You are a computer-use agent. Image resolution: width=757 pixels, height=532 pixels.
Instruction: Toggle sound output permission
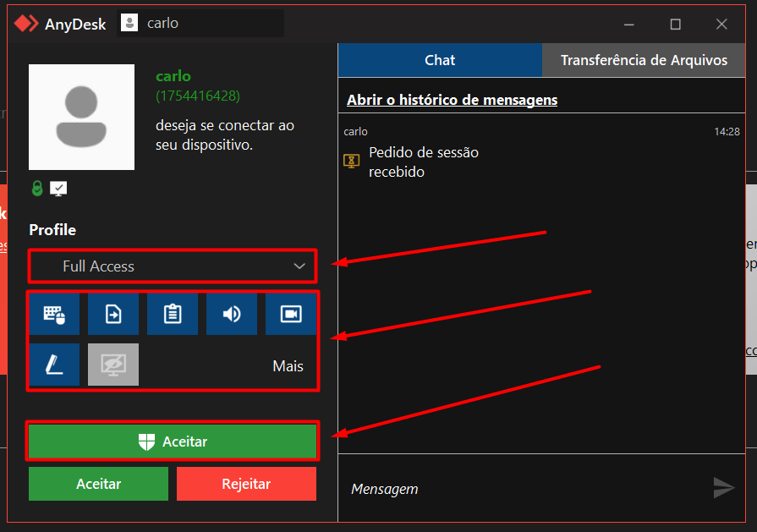(232, 314)
